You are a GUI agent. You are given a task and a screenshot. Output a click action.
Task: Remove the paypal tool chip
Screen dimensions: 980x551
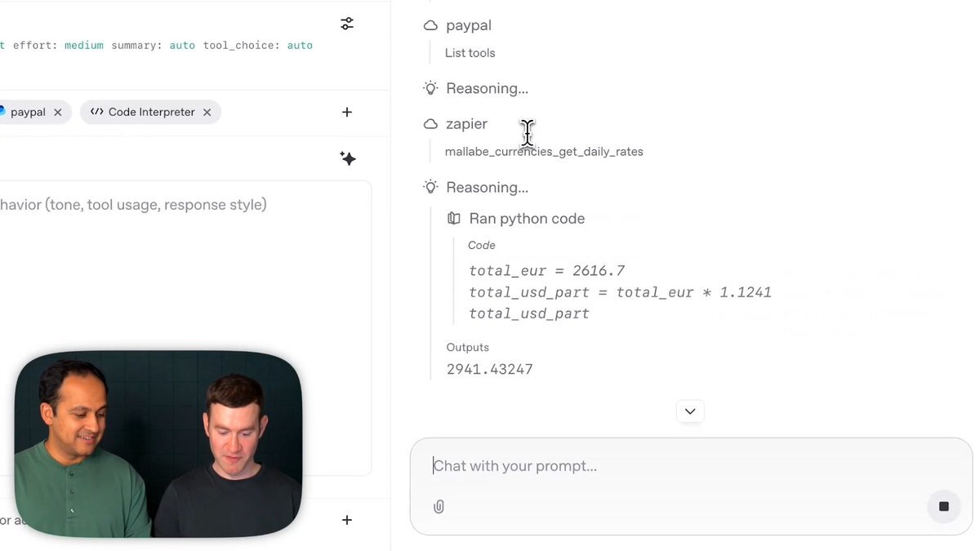(58, 113)
